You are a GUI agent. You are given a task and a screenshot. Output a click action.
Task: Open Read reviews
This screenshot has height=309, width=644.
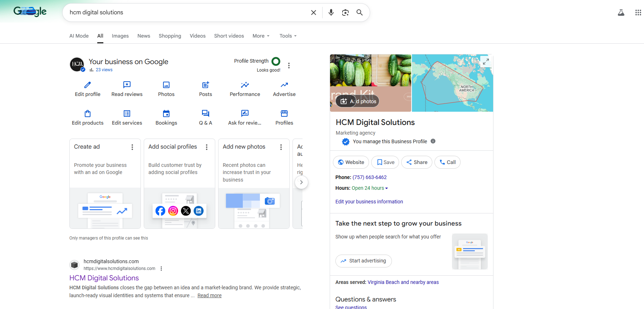(127, 89)
